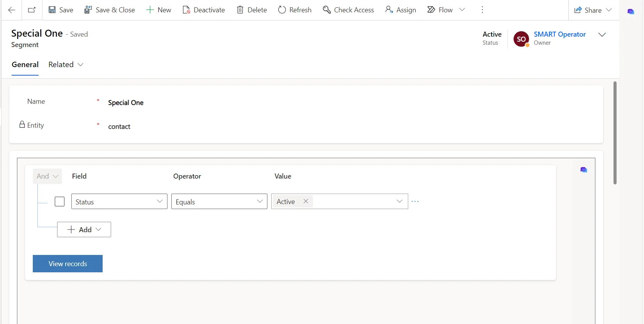Image resolution: width=644 pixels, height=324 pixels.
Task: Open Check Access from toolbar
Action: click(348, 10)
